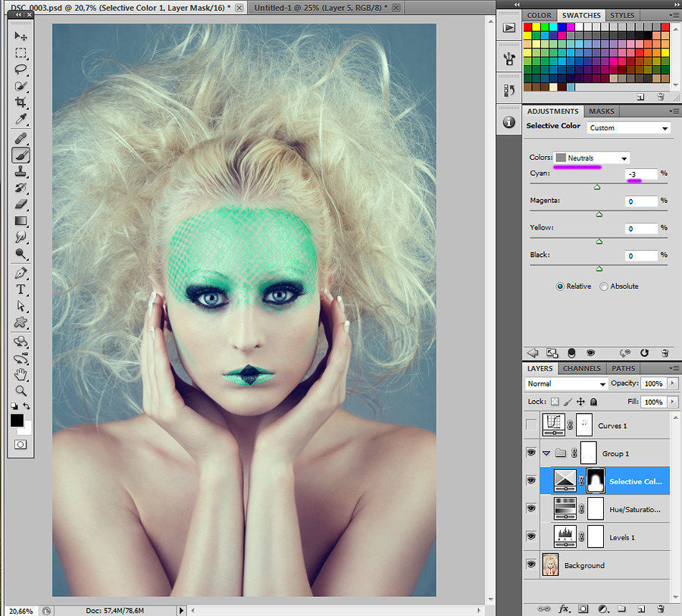Open the Swatches panel options menu
The height and width of the screenshot is (616, 682).
pos(674,15)
